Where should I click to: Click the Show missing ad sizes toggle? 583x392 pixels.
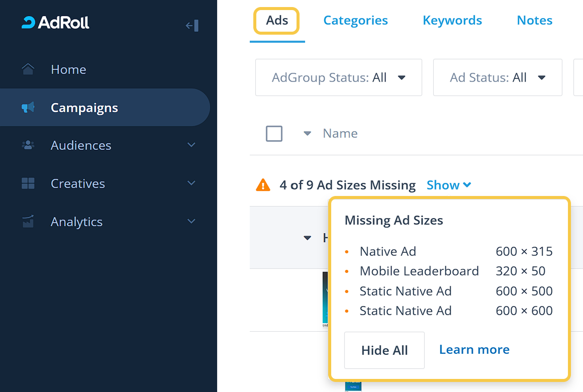click(448, 185)
